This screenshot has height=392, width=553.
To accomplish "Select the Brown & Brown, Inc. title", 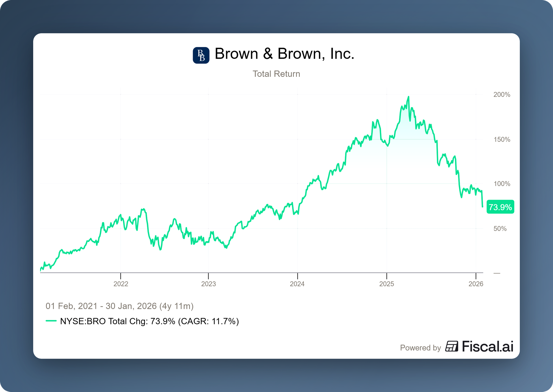I will click(284, 54).
